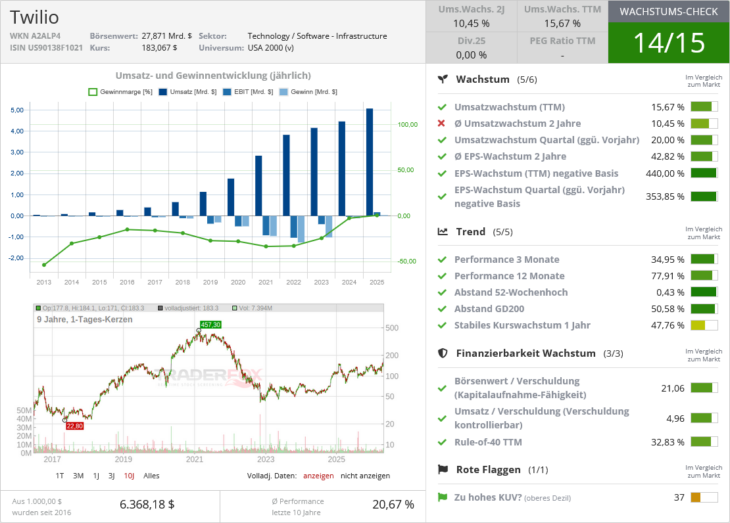Click the Universum USA 2000 (v) text
Image resolution: width=730 pixels, height=523 pixels.
tap(270, 48)
